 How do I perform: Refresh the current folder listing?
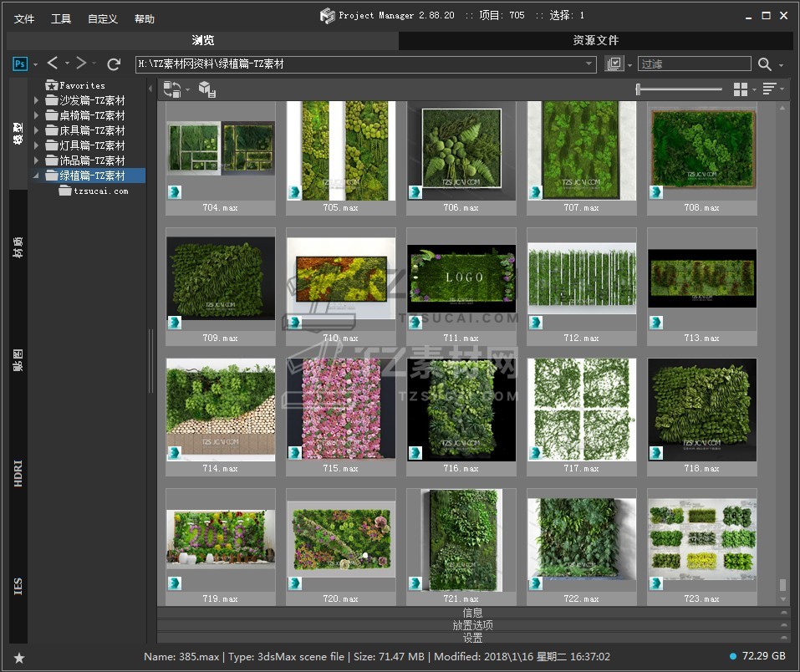coord(114,64)
